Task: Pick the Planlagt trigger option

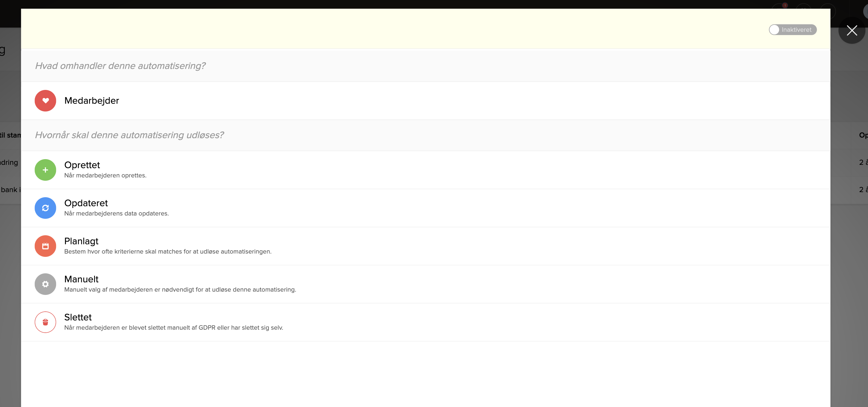Action: [81, 241]
